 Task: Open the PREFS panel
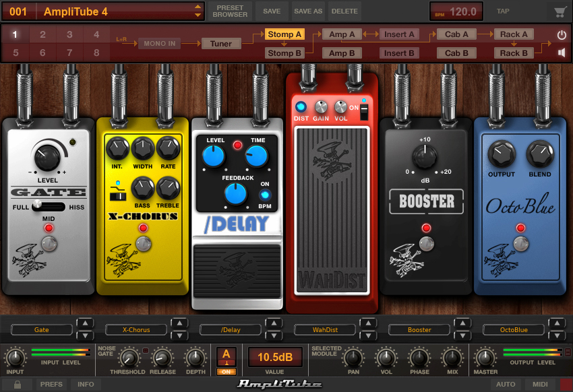51,385
